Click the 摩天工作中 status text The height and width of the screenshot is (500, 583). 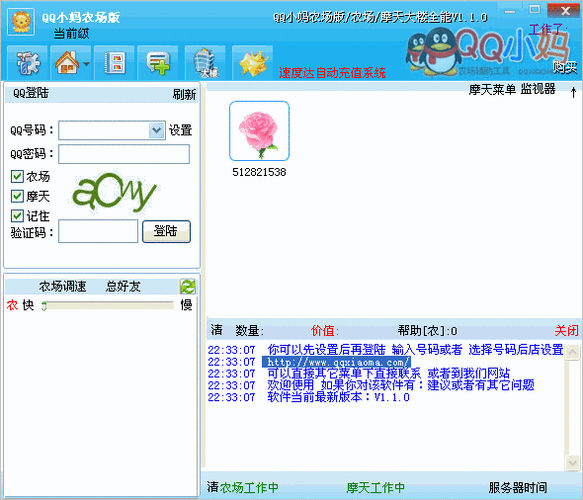(376, 487)
